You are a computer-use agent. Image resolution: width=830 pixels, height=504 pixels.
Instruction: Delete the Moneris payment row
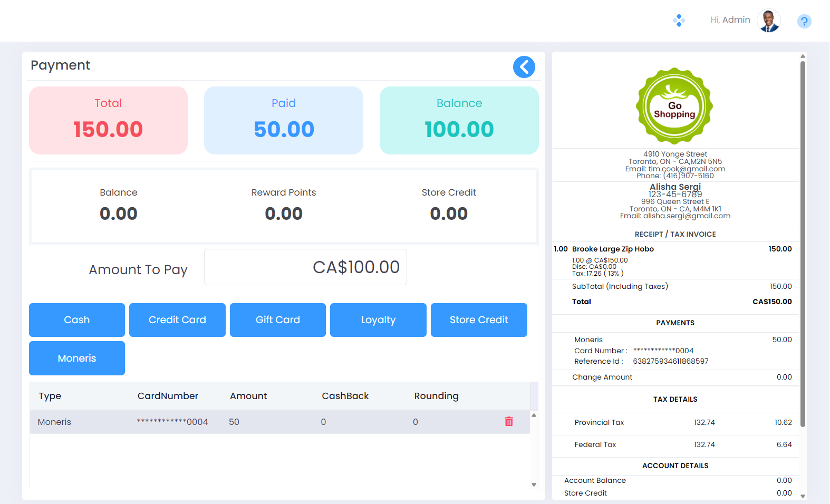tap(508, 421)
